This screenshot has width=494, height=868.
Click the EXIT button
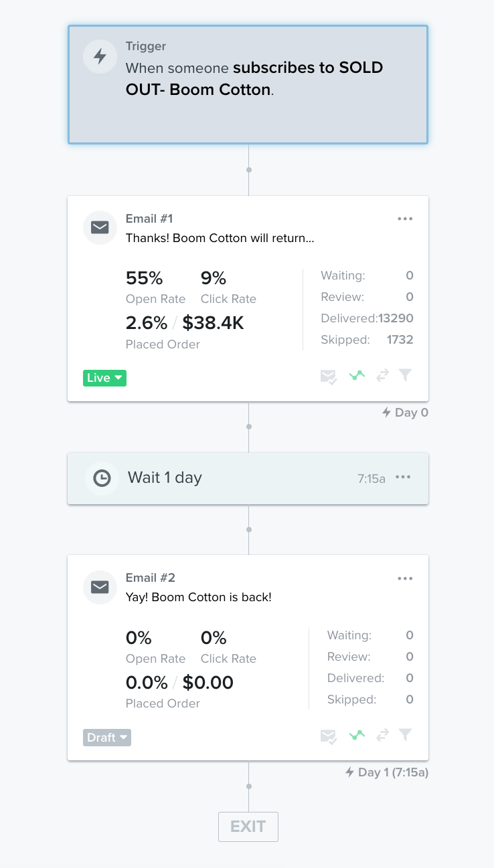click(248, 827)
